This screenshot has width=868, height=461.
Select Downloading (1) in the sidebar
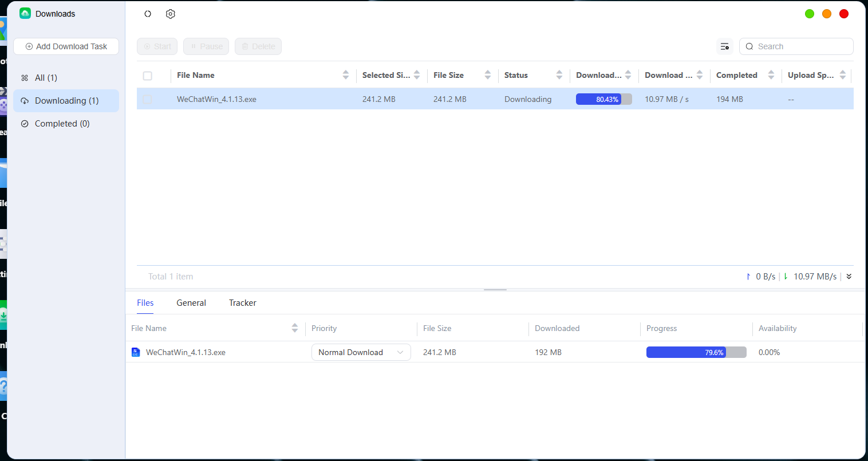point(66,101)
